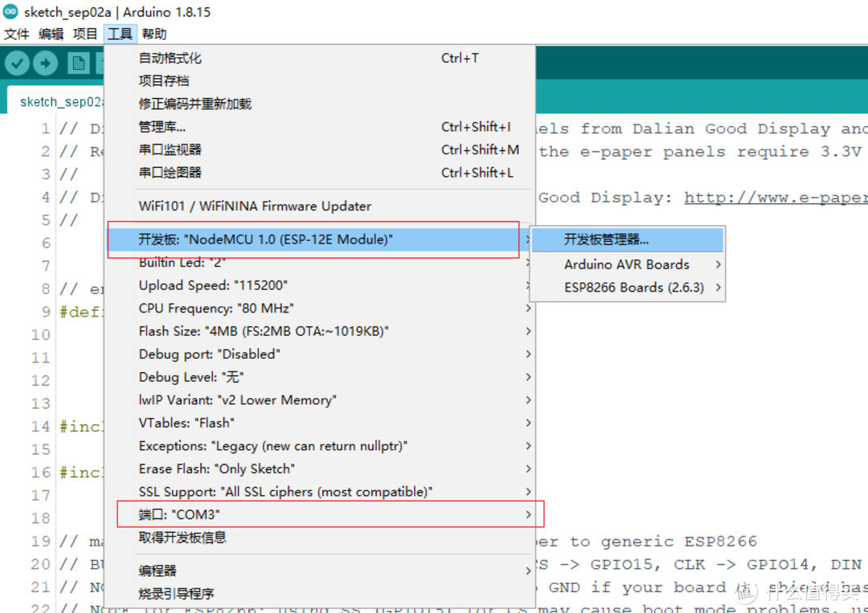Click line number 10 in the editor gutter
Viewport: 868px width, 613px height.
pos(39,335)
